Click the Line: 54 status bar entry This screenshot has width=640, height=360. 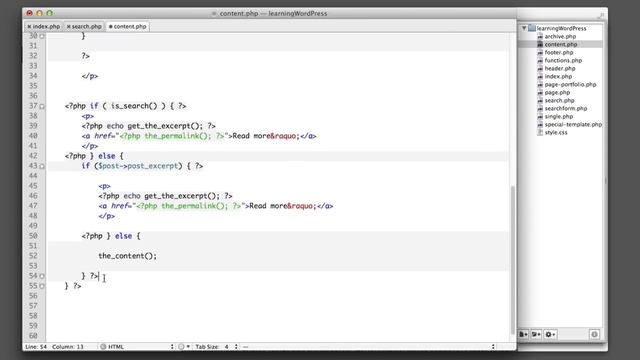[36, 347]
